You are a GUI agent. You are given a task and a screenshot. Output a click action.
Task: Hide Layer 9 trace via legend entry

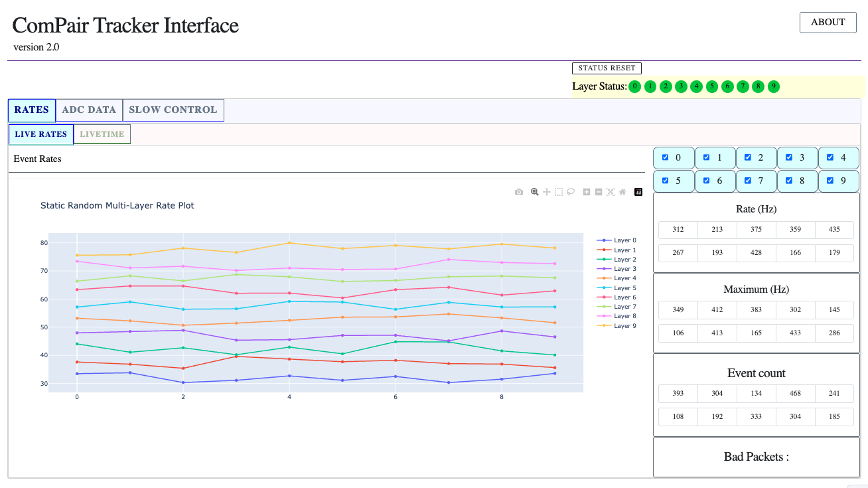(x=624, y=326)
